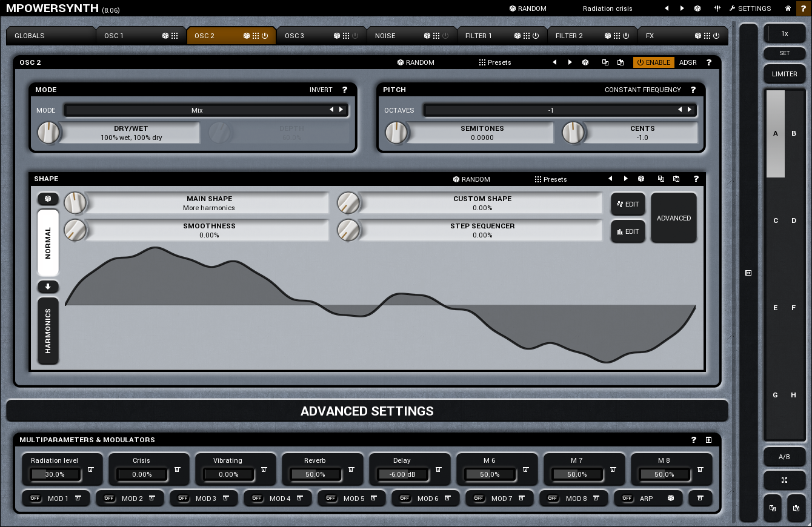
Task: Open the OSC 2 Presets menu
Action: [x=495, y=62]
